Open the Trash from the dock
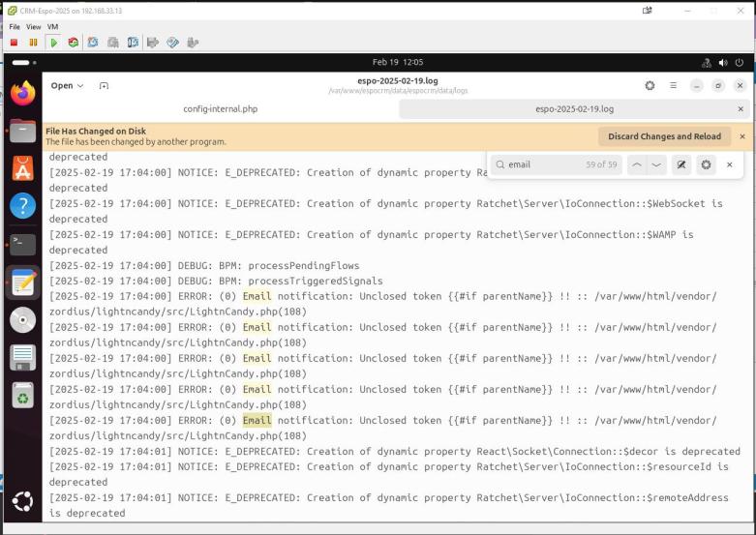 click(x=22, y=395)
